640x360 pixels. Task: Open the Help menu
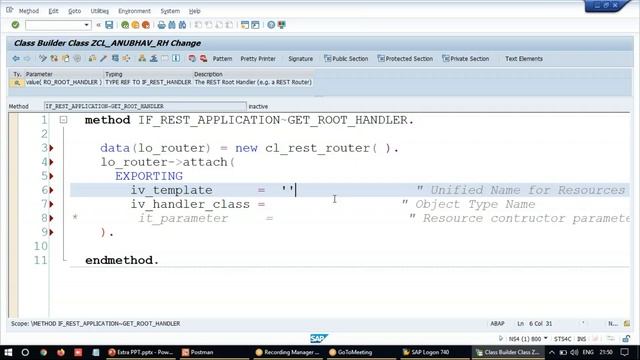coord(195,11)
